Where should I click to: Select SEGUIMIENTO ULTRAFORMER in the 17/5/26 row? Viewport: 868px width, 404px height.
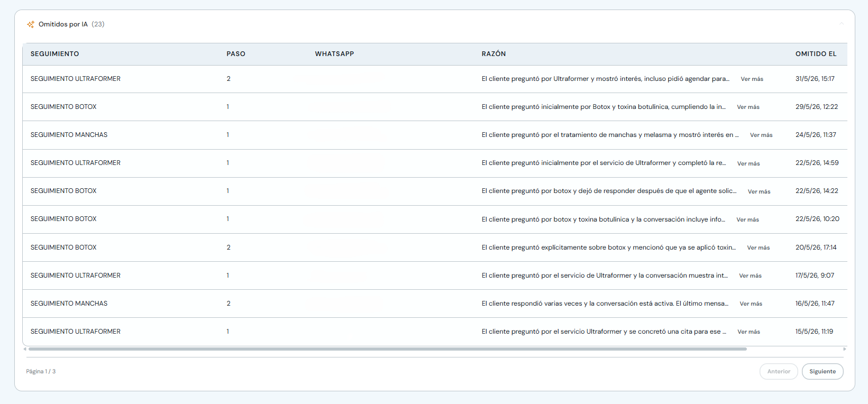[76, 276]
